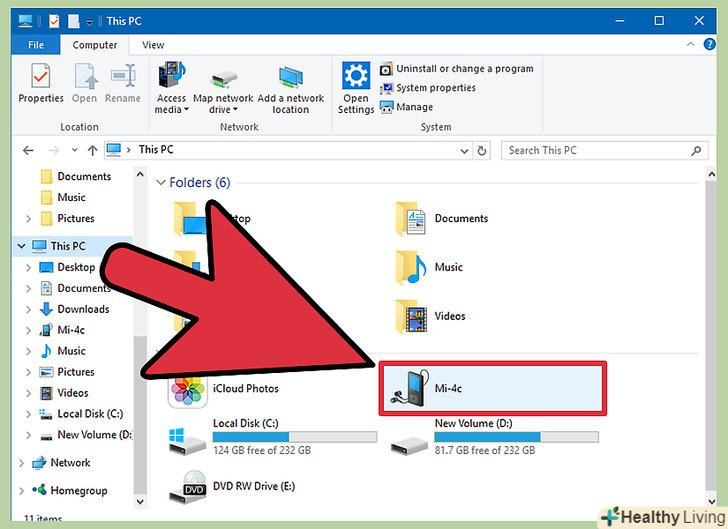Viewport: 728px width, 529px height.
Task: Select DVD RW Drive (E:)
Action: point(232,487)
